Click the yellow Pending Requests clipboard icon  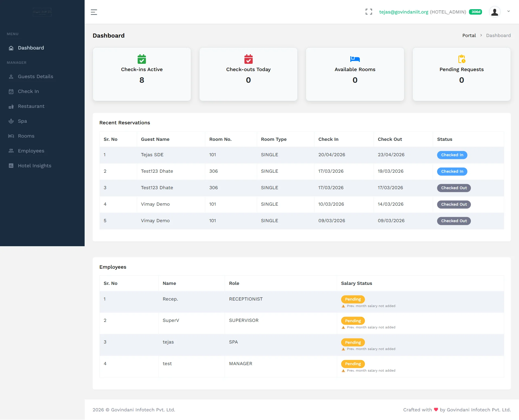tap(462, 59)
